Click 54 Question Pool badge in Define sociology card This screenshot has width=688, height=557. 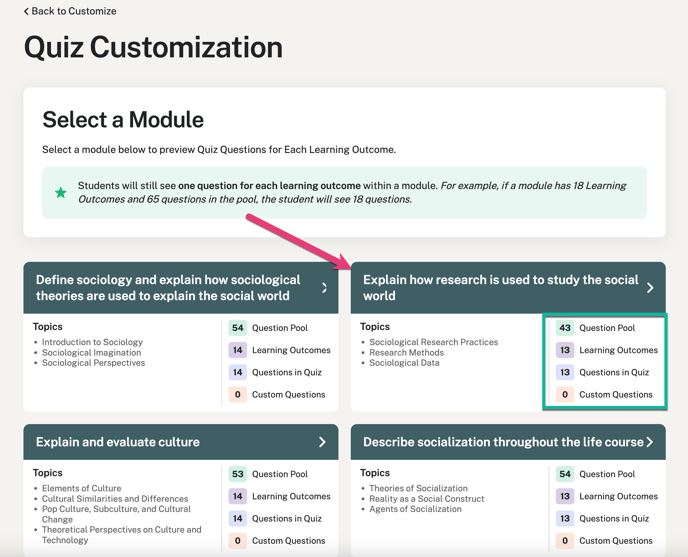[238, 328]
